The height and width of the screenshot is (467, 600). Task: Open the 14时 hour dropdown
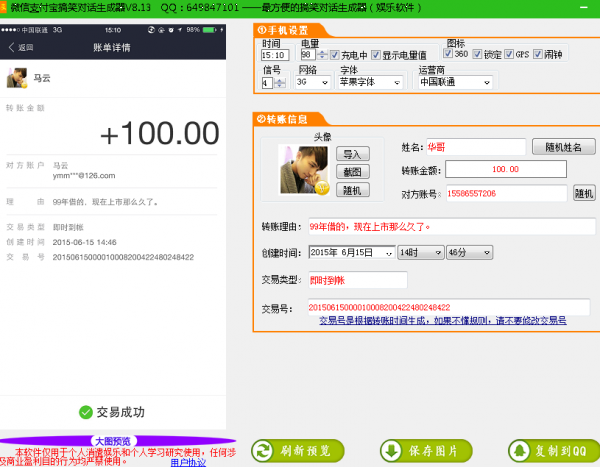coord(421,253)
